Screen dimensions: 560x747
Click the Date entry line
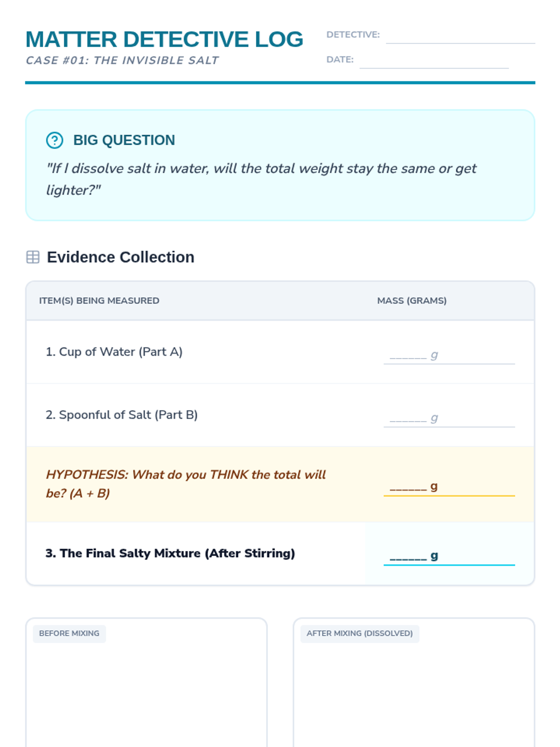pyautogui.click(x=434, y=61)
